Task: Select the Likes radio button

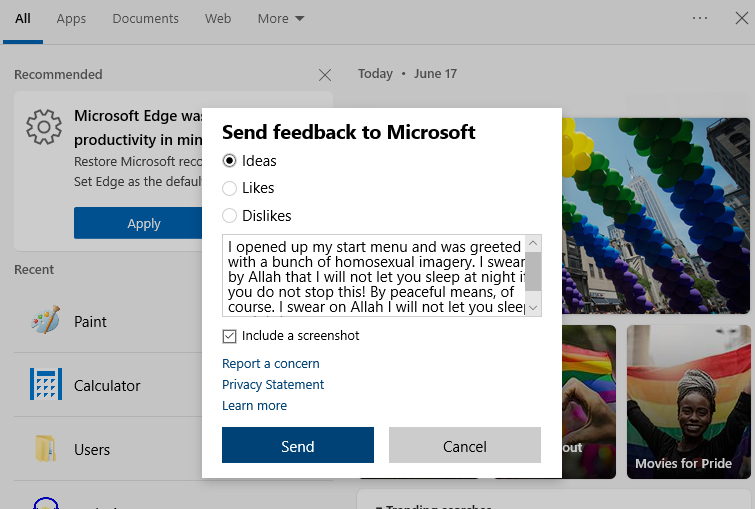Action: 229,188
